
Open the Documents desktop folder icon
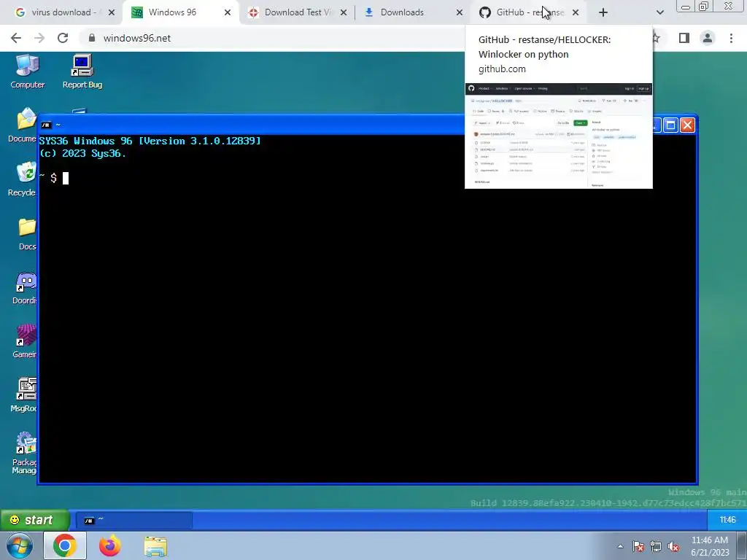point(23,125)
